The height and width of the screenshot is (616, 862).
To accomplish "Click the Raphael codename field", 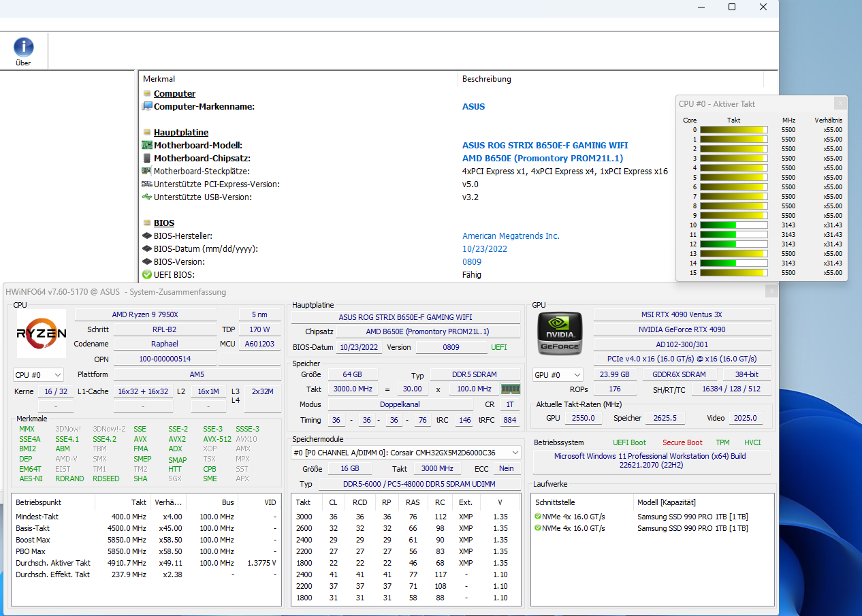I will tap(164, 344).
